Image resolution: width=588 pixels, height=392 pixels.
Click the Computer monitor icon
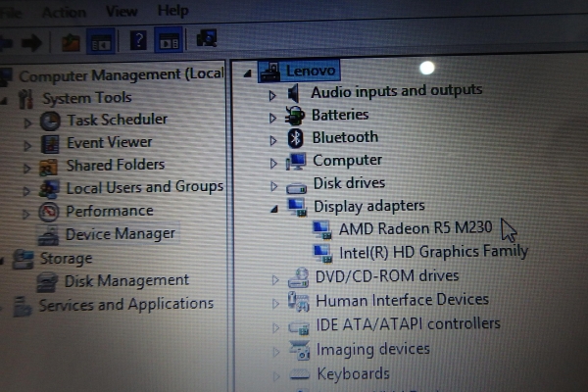coord(296,162)
